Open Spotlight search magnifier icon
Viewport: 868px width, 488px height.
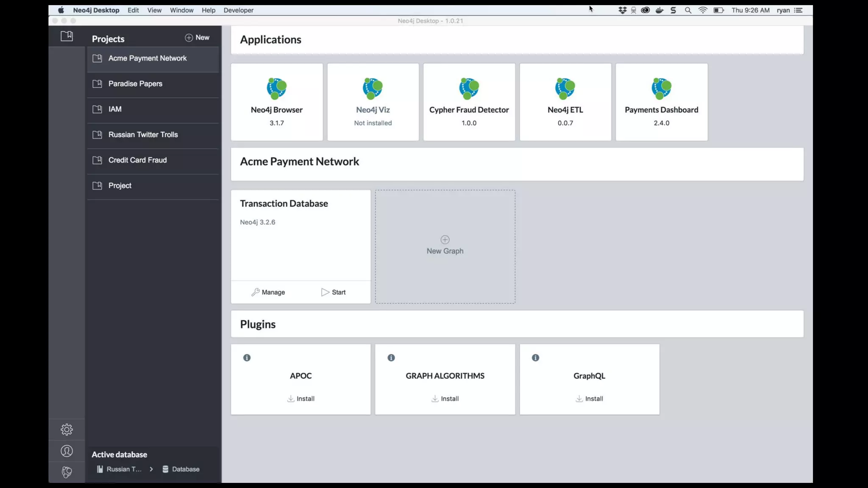(688, 10)
